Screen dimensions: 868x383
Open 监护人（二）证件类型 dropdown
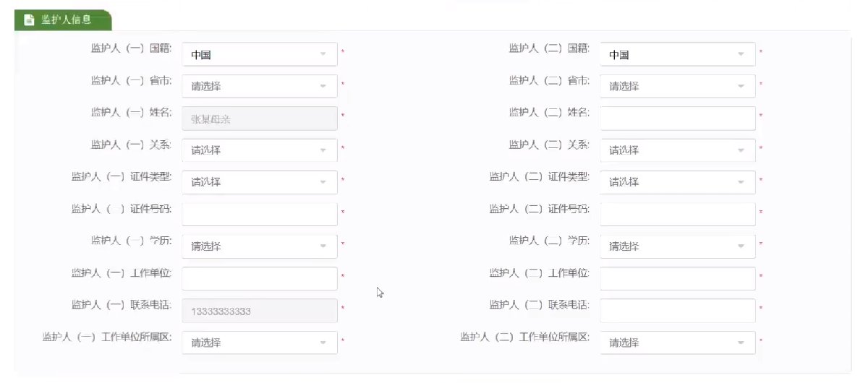coord(677,182)
